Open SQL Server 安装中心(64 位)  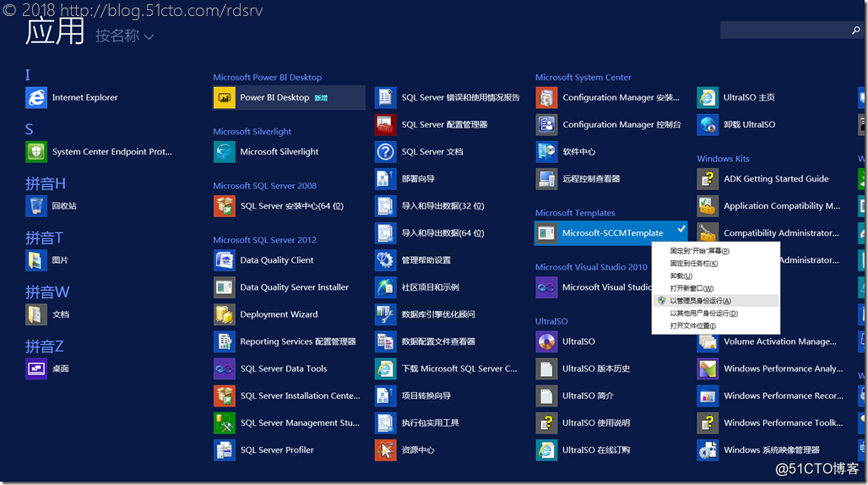tap(279, 206)
